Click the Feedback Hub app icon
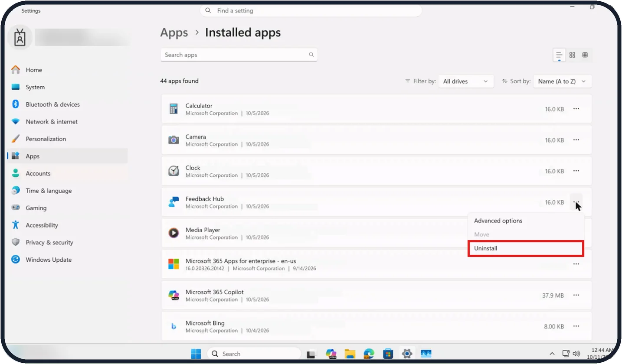The image size is (622, 364). tap(174, 202)
